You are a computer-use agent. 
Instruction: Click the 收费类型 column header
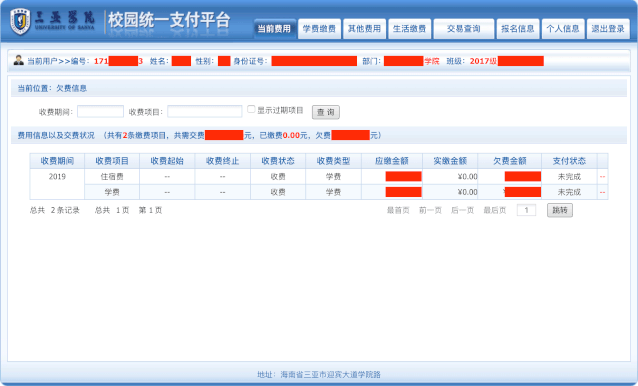(333, 161)
